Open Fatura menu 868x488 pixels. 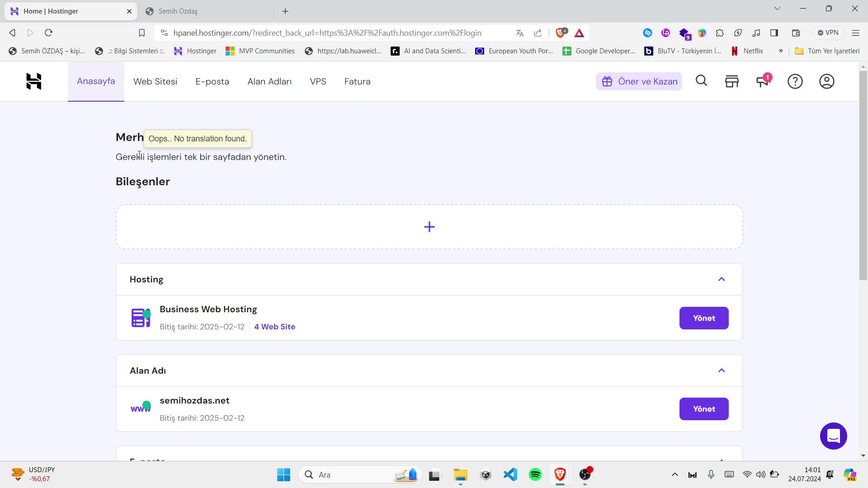(x=357, y=81)
